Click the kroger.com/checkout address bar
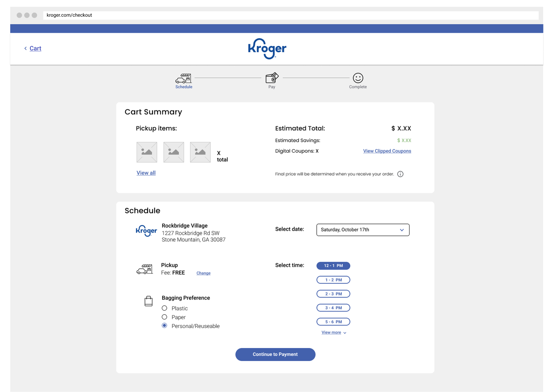 pos(291,15)
